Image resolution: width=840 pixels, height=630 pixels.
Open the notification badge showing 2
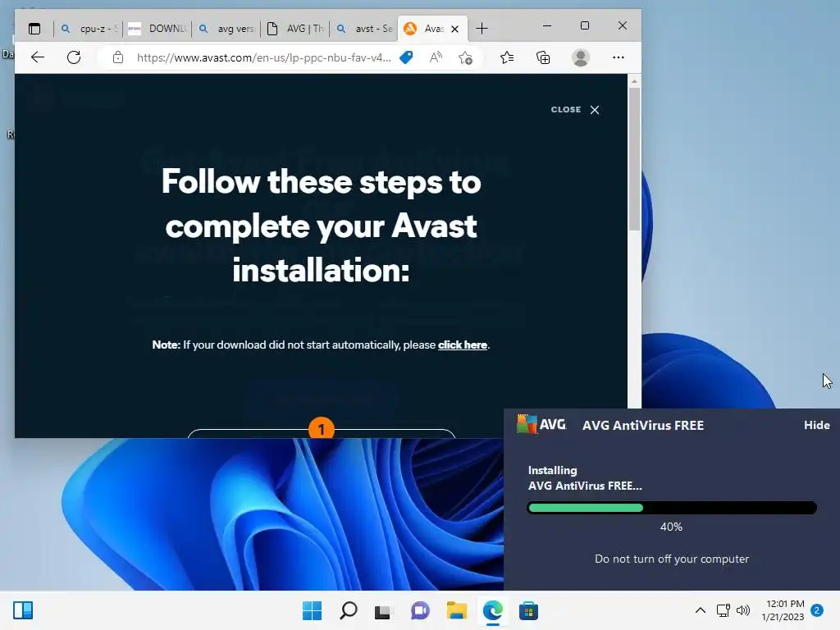(x=817, y=610)
